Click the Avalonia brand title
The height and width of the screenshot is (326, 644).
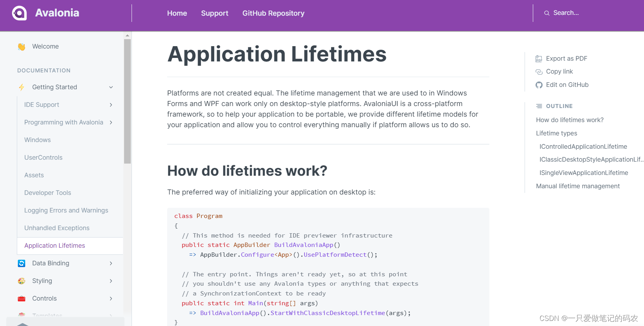click(x=57, y=13)
